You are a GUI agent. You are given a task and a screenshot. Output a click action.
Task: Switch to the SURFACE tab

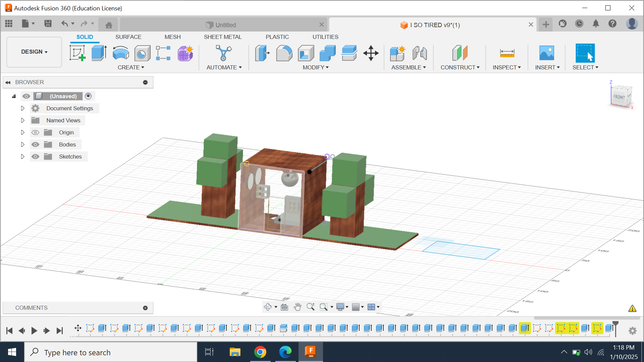coord(128,37)
